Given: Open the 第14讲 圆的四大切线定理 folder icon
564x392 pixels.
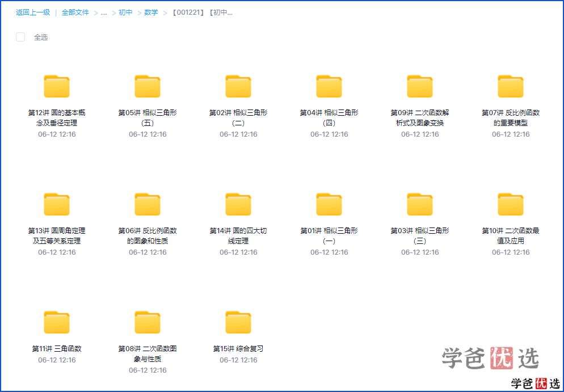Looking at the screenshot, I should pos(238,204).
